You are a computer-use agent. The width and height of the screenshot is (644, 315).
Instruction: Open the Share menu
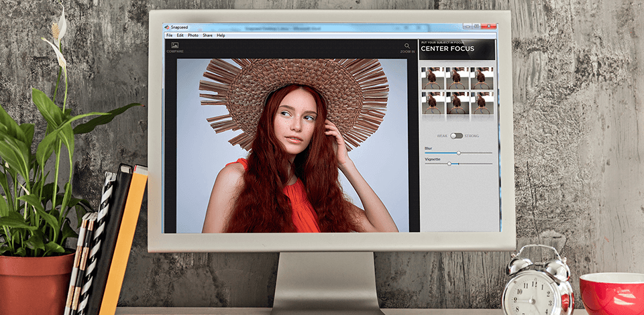tap(207, 36)
